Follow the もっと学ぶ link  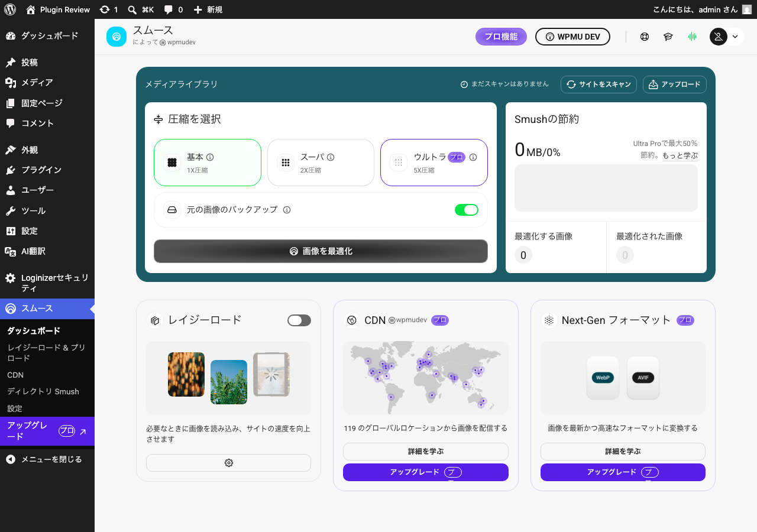tap(680, 155)
